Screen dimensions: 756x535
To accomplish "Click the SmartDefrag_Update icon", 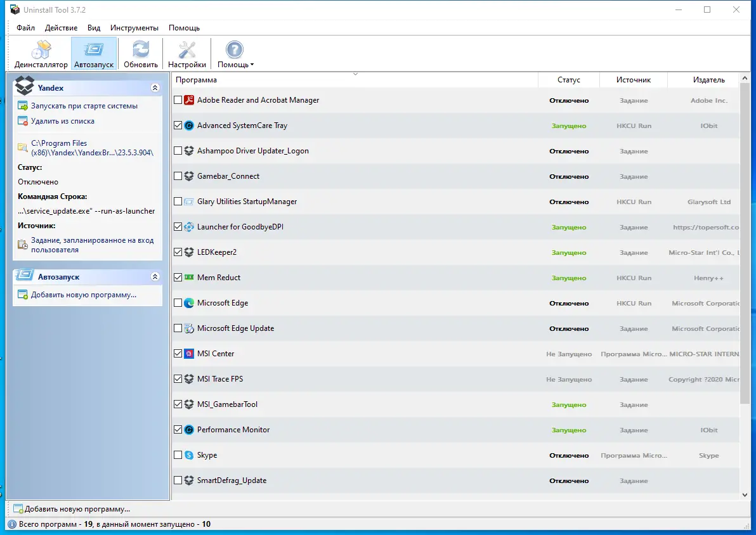I will click(189, 480).
